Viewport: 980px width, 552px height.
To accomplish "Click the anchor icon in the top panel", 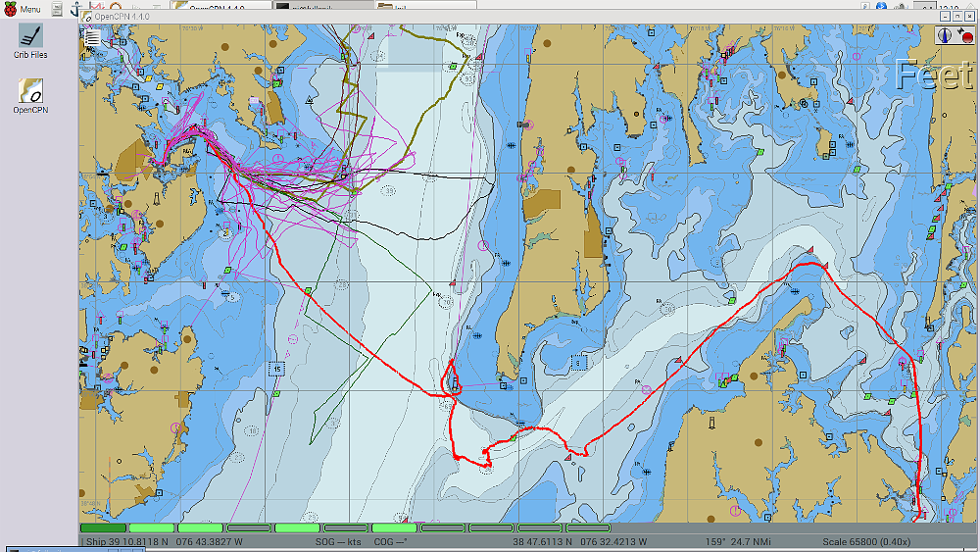I will [x=74, y=8].
